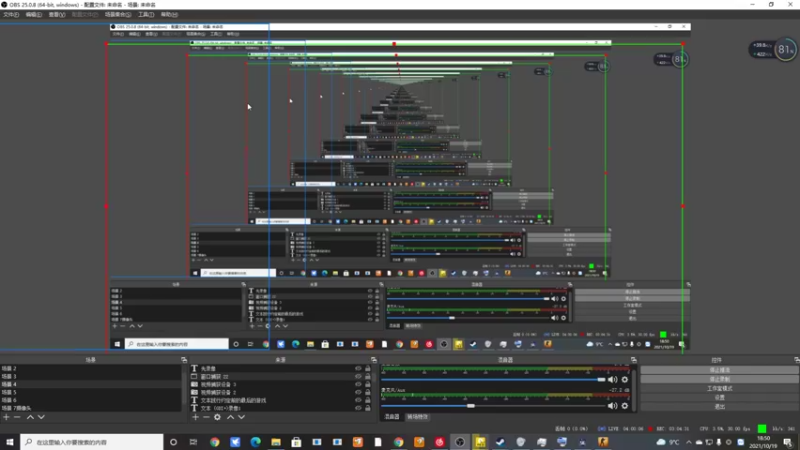
Task: Toggle lock on 视频捕获设备 2 source
Action: click(367, 392)
